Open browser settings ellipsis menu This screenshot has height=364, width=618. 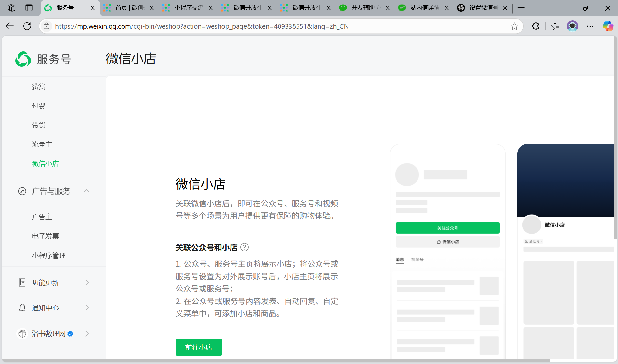pyautogui.click(x=590, y=26)
